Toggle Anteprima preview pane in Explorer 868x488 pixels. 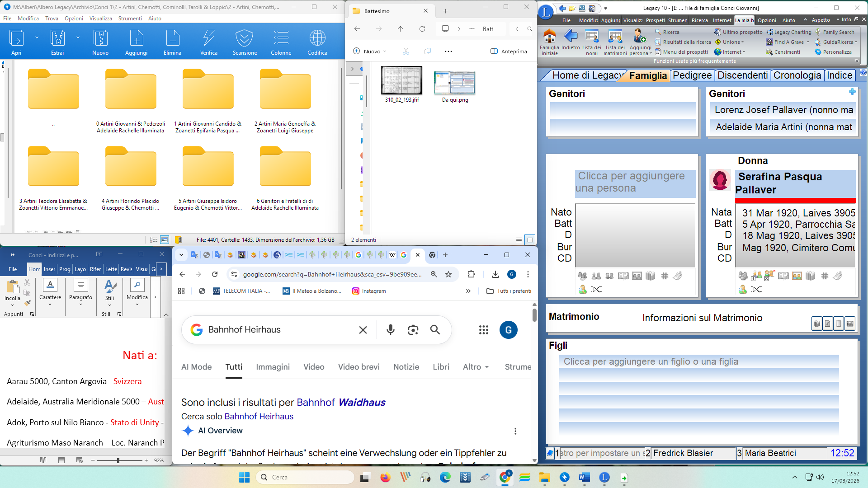(x=509, y=51)
